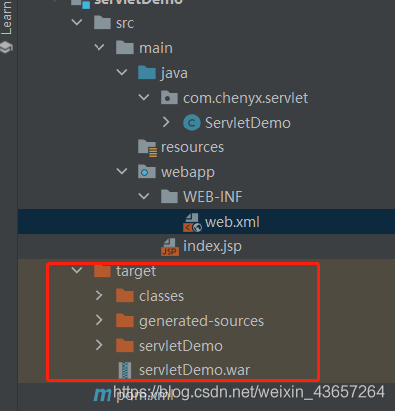This screenshot has height=411, width=395.
Task: Expand the ServletDemo class node
Action: [x=166, y=122]
